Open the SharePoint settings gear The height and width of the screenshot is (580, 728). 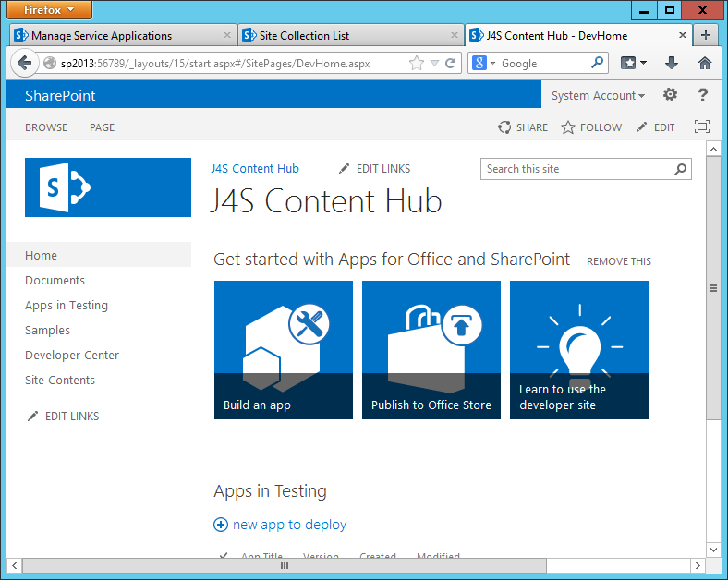click(x=670, y=94)
